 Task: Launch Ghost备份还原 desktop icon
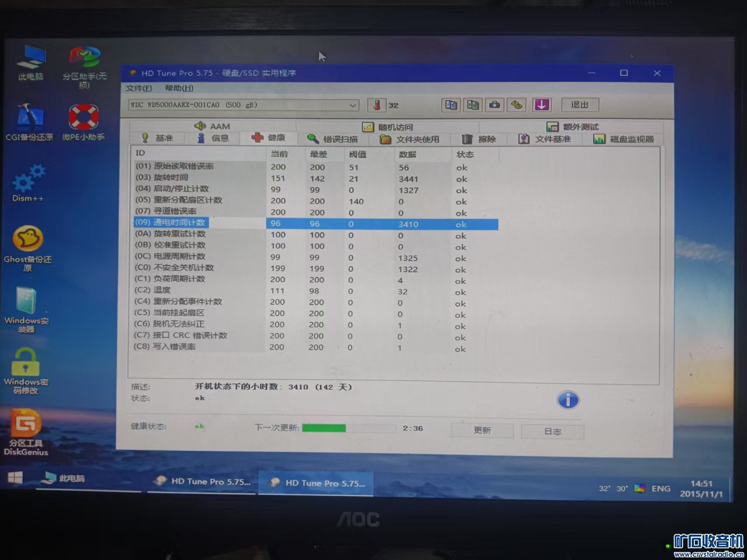pos(28,248)
